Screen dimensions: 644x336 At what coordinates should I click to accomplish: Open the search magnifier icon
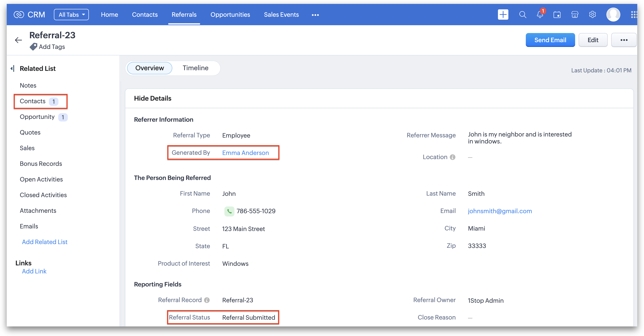click(523, 15)
